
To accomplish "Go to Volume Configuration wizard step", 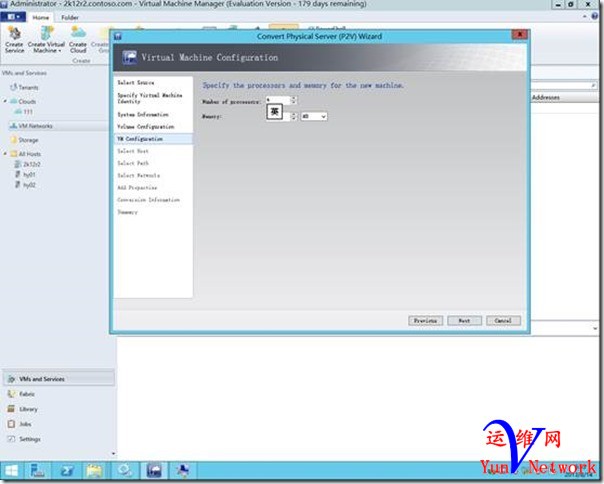I will coord(146,126).
